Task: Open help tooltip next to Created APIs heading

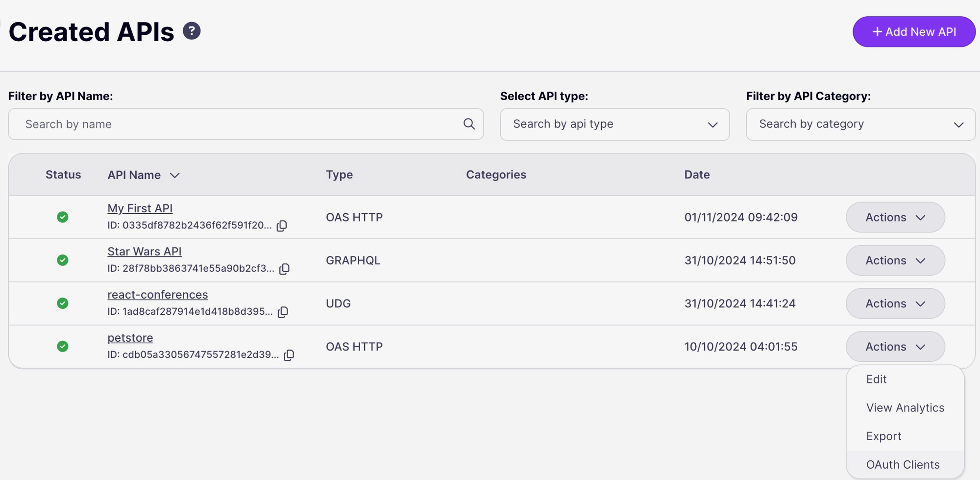Action: point(192,30)
